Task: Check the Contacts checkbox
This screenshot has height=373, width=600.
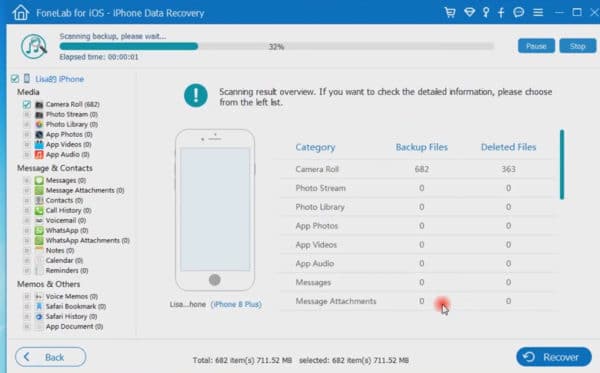Action: (x=27, y=200)
